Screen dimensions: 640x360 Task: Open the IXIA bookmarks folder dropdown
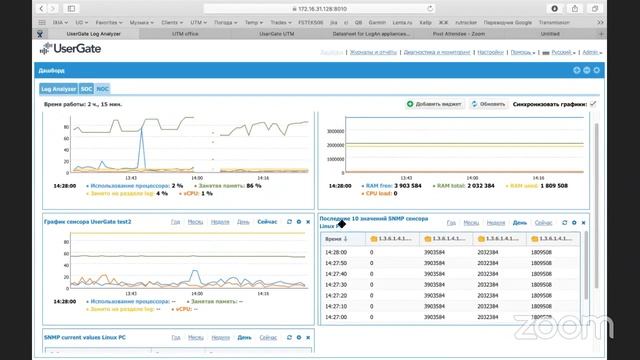(x=60, y=22)
